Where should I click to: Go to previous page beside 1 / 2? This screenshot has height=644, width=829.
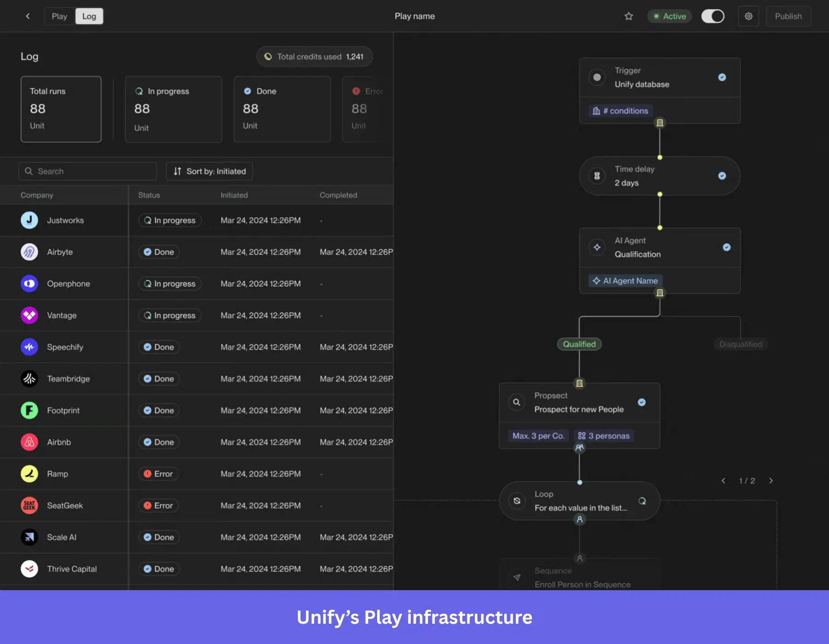click(724, 481)
